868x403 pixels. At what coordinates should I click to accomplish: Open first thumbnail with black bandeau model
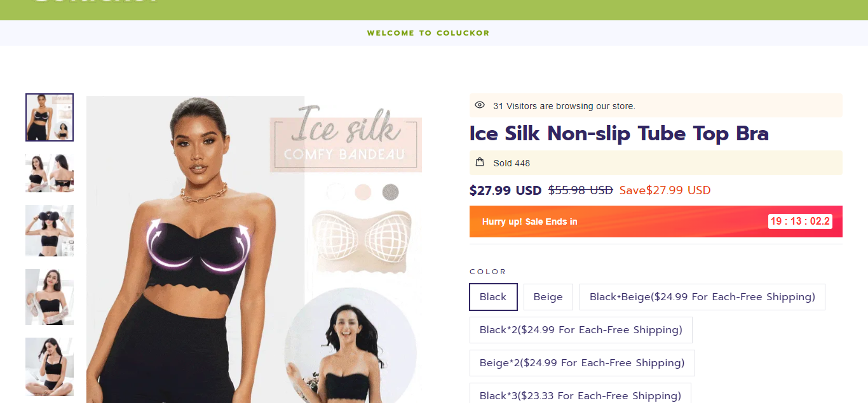[x=50, y=117]
